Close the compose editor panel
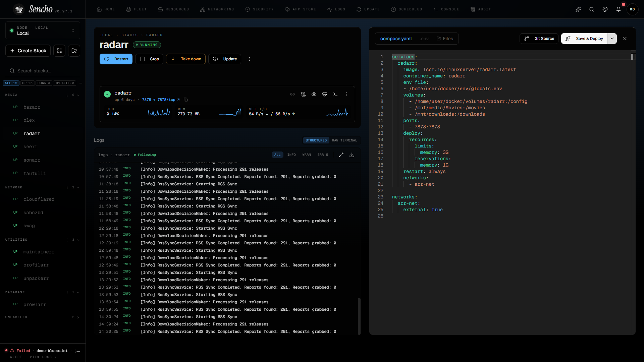 (x=625, y=39)
